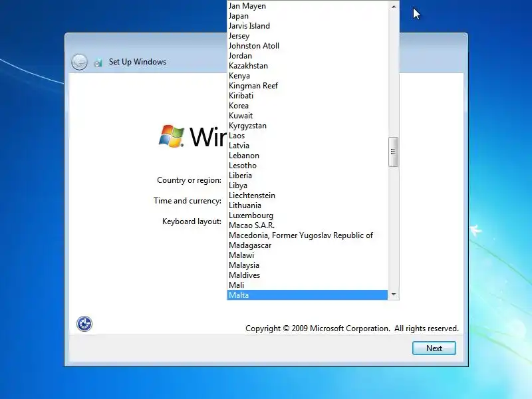Select Liberia from the list
The height and width of the screenshot is (399, 532).
click(x=307, y=176)
